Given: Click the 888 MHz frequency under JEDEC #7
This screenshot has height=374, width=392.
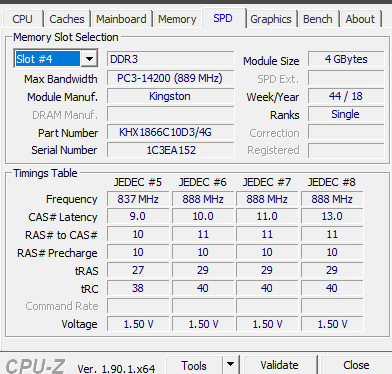Looking at the screenshot, I should click(x=267, y=199).
